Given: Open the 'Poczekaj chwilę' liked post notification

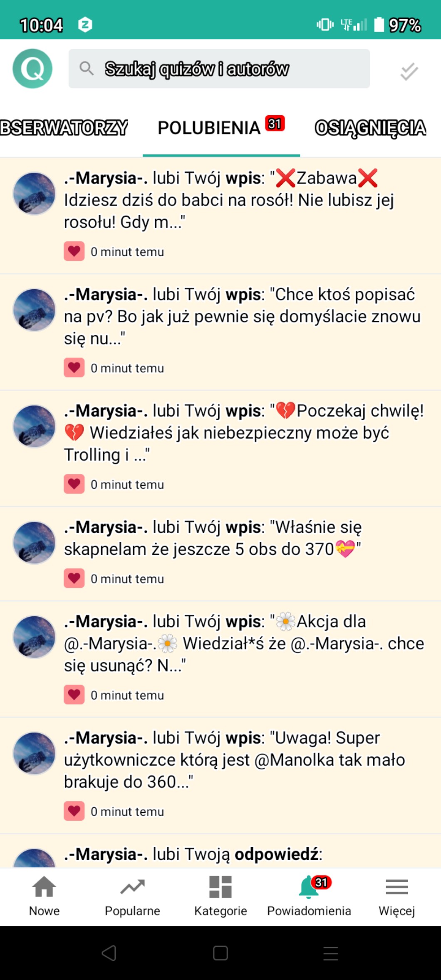Looking at the screenshot, I should coord(220,449).
